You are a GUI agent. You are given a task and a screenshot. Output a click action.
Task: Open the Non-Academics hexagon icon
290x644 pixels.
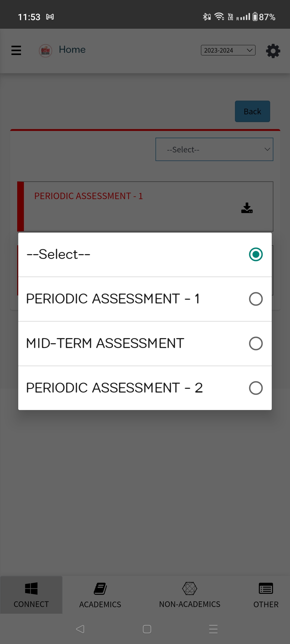click(190, 588)
